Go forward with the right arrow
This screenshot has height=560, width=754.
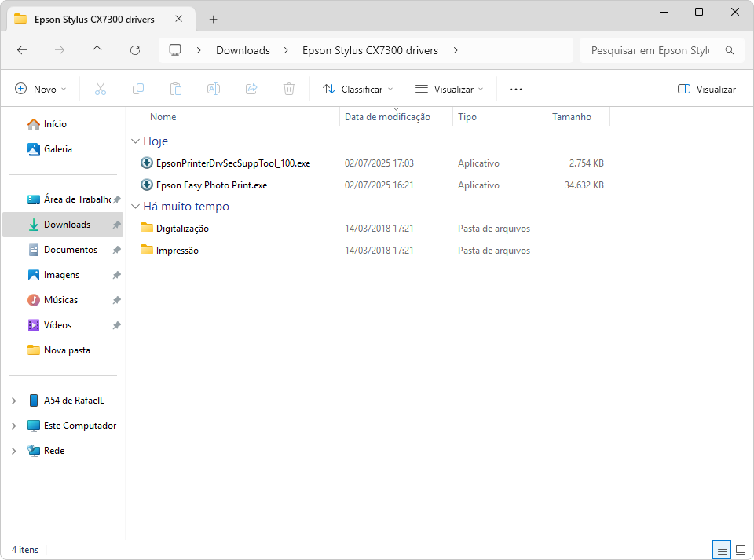coord(59,50)
